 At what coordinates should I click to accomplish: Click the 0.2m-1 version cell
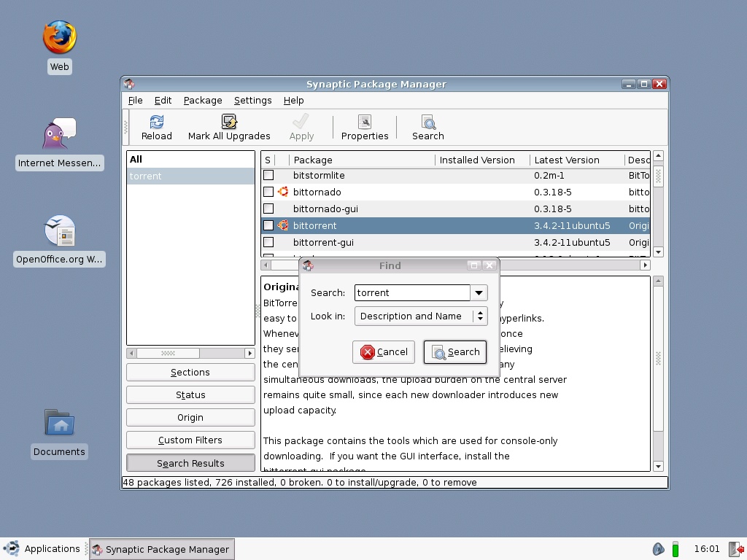point(549,175)
